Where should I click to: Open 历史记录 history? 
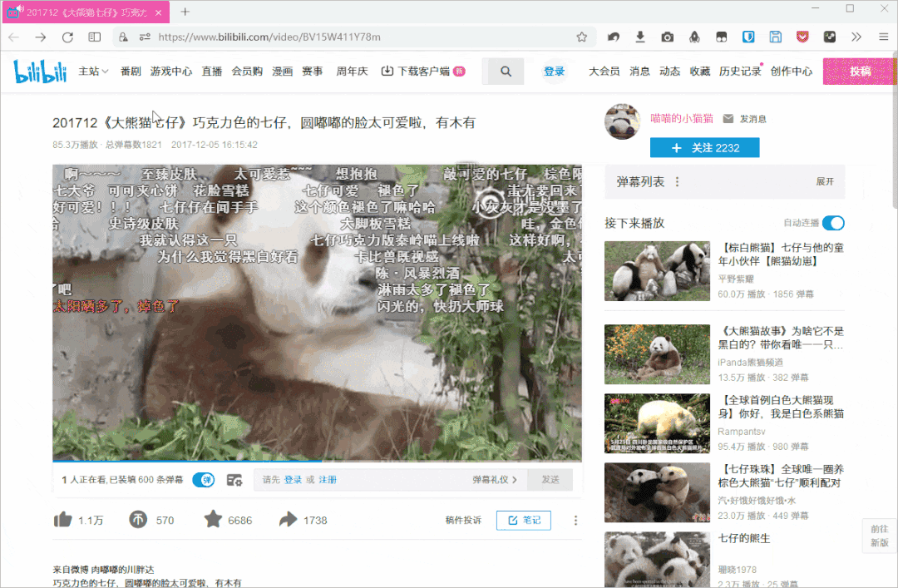pyautogui.click(x=740, y=72)
